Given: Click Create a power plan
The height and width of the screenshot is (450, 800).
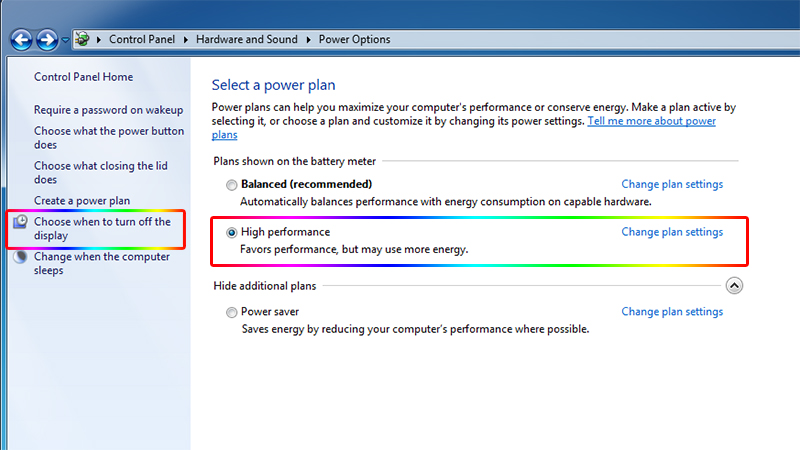Looking at the screenshot, I should (82, 201).
